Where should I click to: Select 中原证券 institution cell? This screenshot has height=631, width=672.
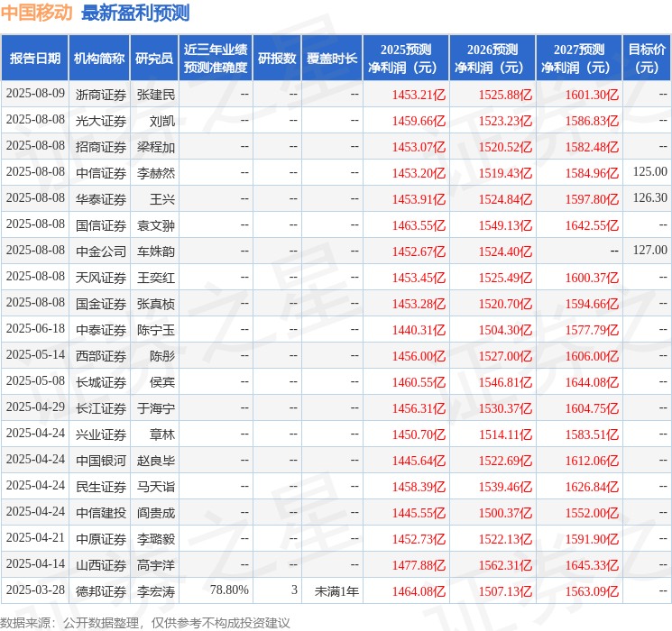click(101, 539)
